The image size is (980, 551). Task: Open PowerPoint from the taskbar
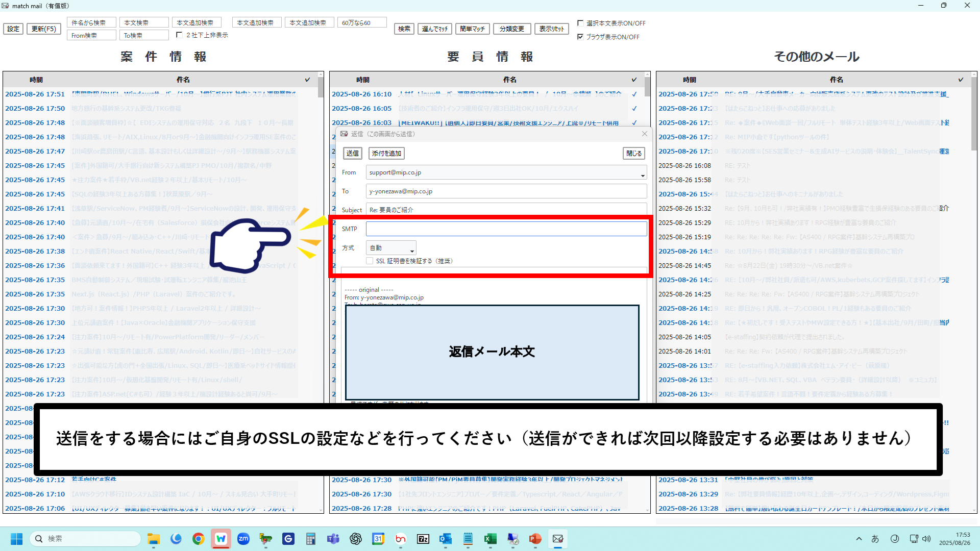(535, 539)
